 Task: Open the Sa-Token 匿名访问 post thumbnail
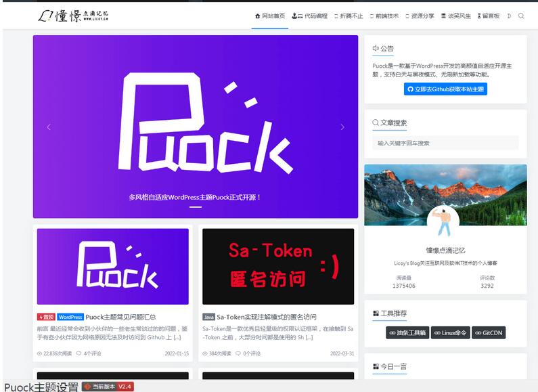278,266
